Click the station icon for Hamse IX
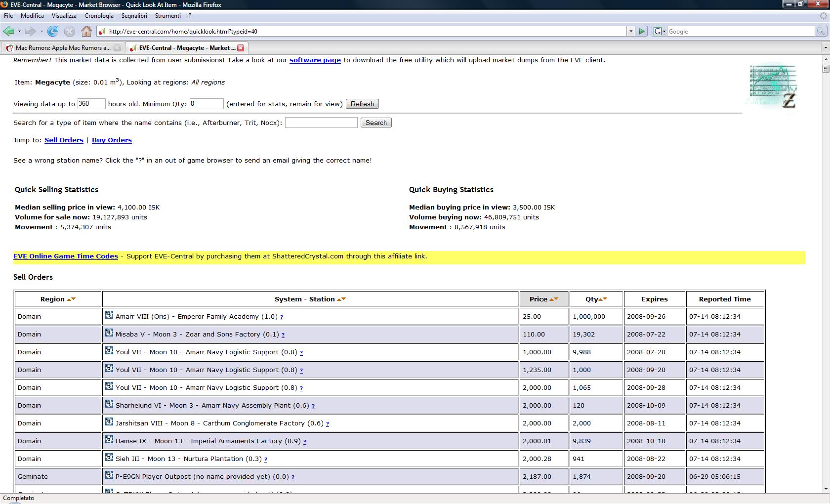Viewport: 830px width, 504px height. coord(109,440)
